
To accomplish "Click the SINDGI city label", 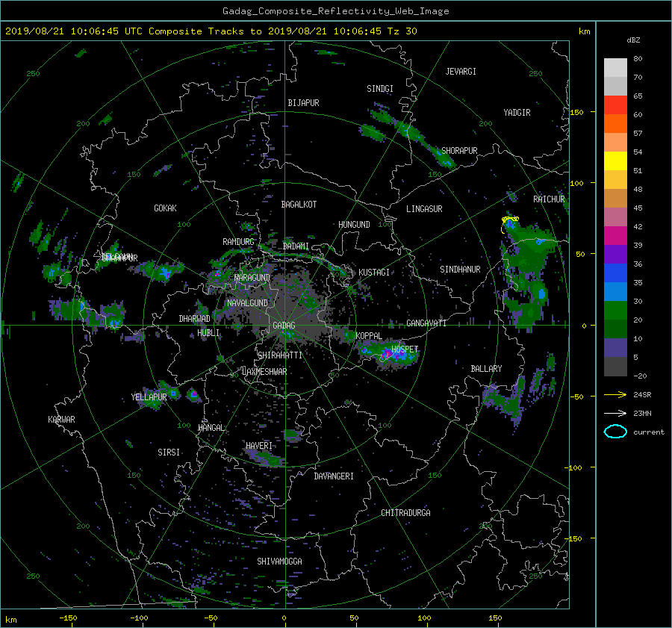I will click(x=380, y=89).
